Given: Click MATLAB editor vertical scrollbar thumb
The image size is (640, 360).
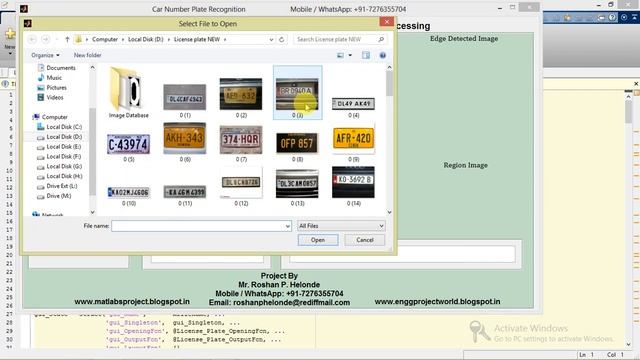Looking at the screenshot, I should pyautogui.click(x=629, y=113).
